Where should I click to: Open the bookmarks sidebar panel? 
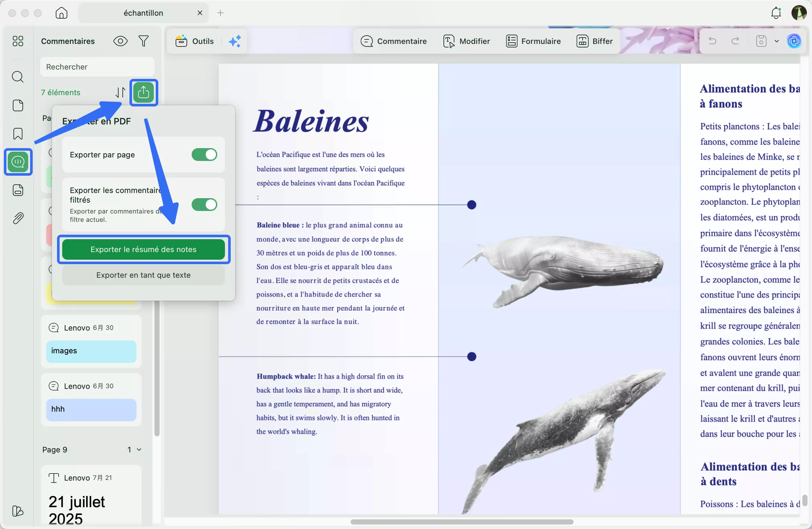point(18,134)
